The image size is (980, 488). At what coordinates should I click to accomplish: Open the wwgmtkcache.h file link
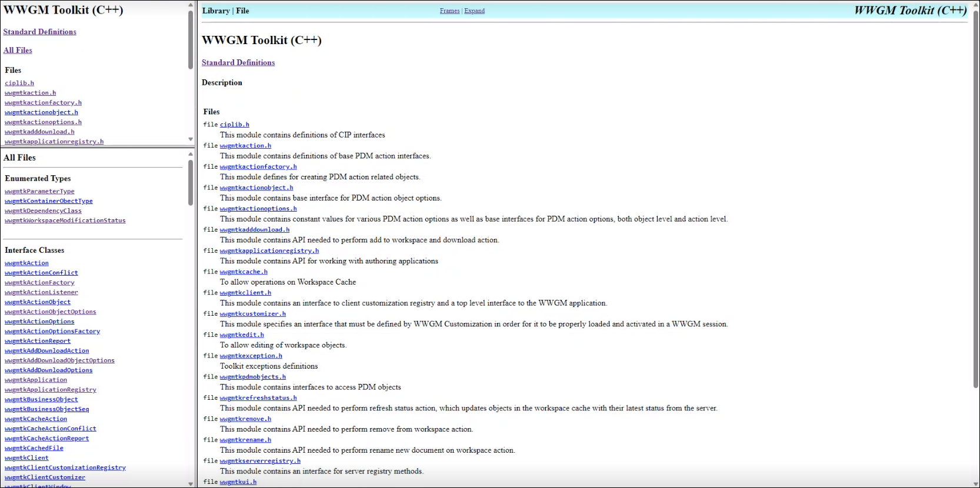244,272
